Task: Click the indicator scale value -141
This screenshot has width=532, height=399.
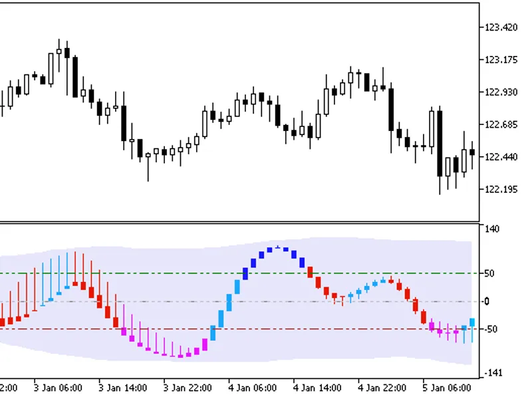Action: pos(493,373)
